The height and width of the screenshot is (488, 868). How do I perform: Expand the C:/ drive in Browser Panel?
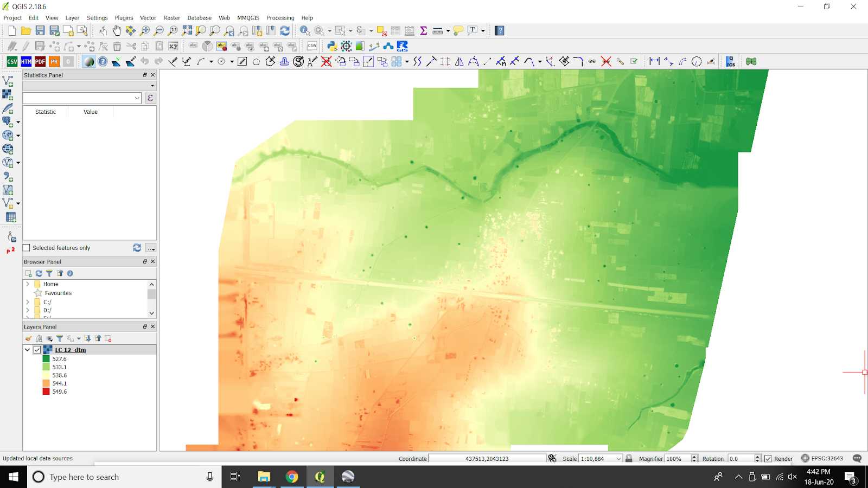[27, 302]
